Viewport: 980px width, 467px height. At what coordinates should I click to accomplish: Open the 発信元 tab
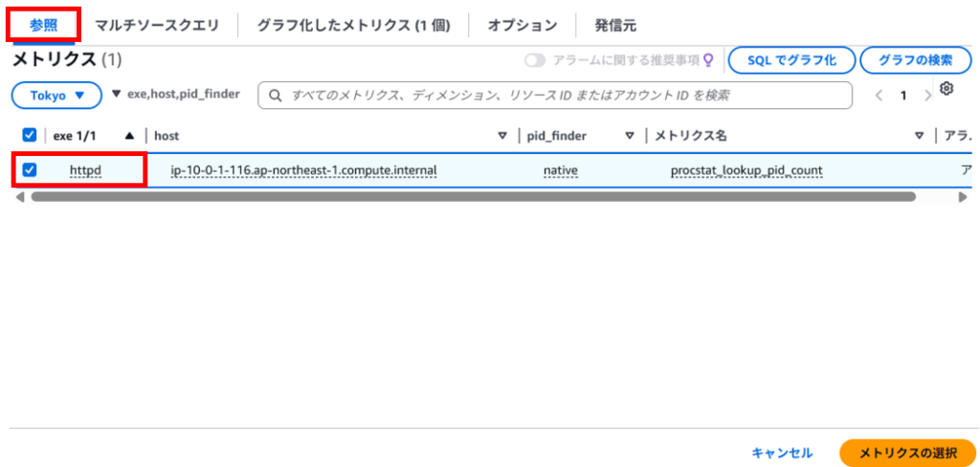click(x=616, y=26)
